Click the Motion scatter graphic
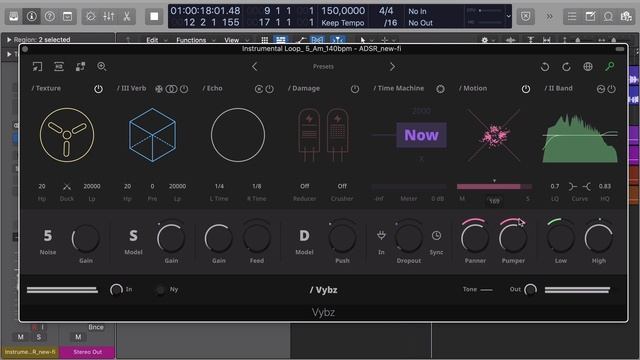 (494, 135)
